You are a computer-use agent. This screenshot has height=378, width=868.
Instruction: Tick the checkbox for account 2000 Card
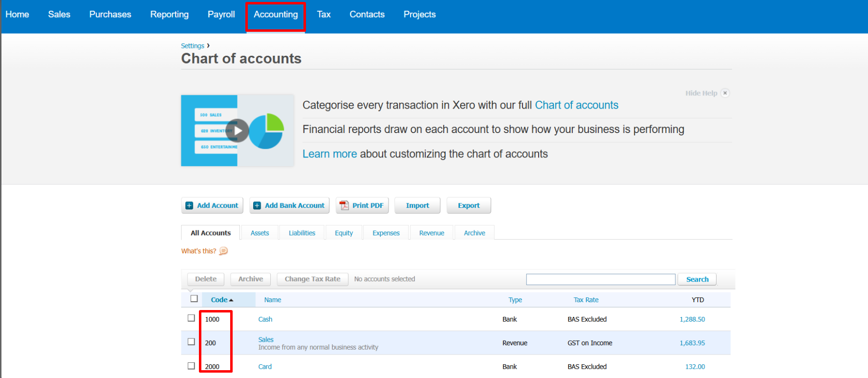point(191,366)
